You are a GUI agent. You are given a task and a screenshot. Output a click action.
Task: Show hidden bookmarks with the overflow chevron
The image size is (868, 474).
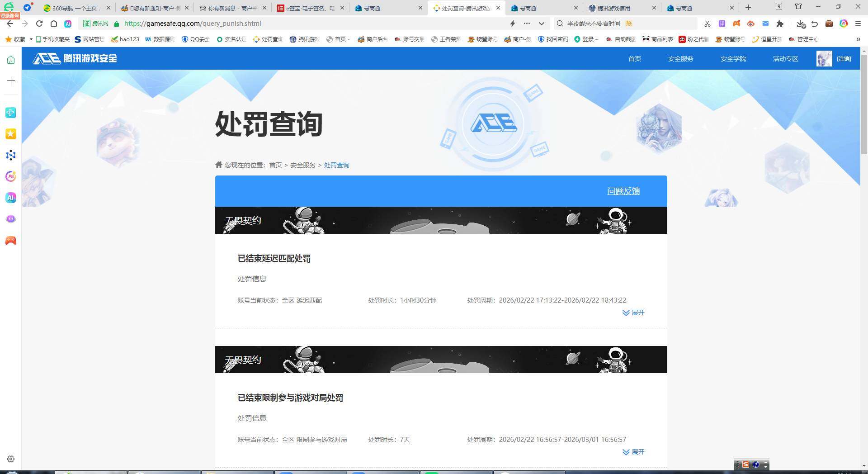858,39
